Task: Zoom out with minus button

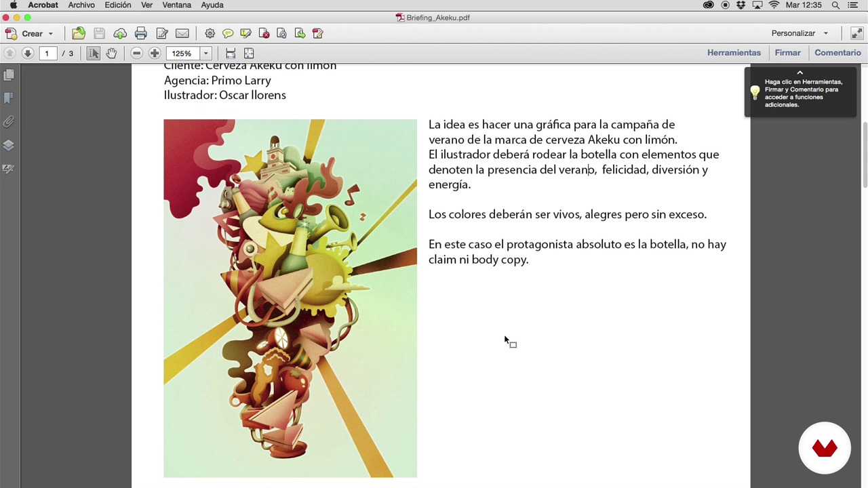Action: tap(136, 53)
